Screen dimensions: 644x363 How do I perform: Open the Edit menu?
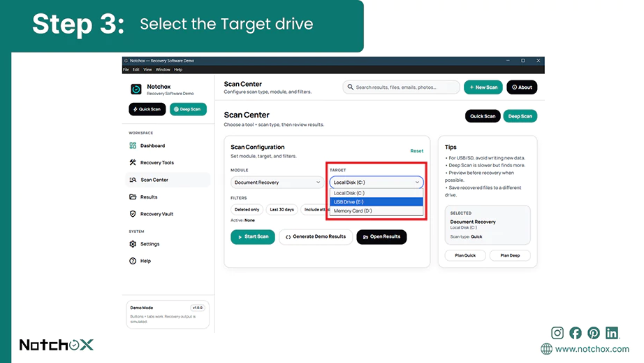(136, 69)
